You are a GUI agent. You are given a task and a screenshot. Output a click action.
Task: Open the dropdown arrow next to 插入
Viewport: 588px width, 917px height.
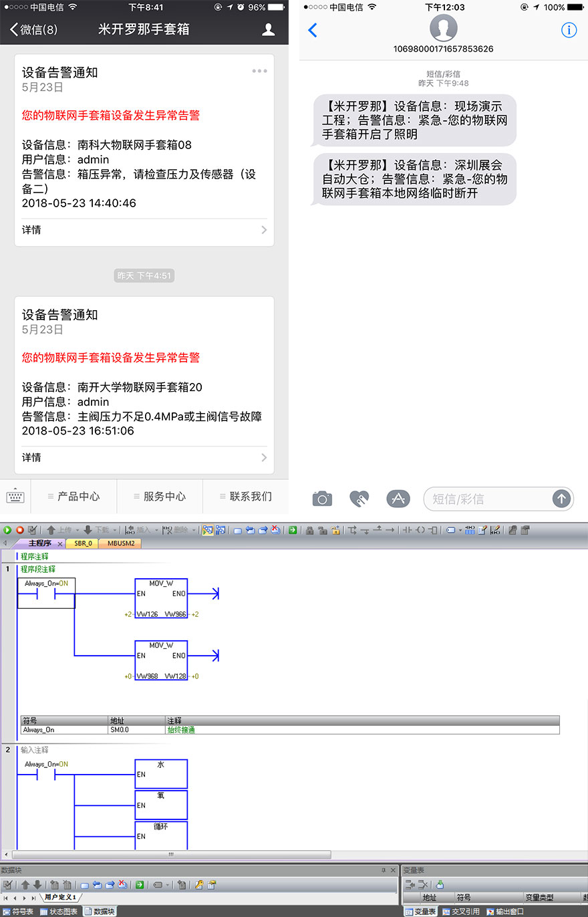pyautogui.click(x=156, y=530)
